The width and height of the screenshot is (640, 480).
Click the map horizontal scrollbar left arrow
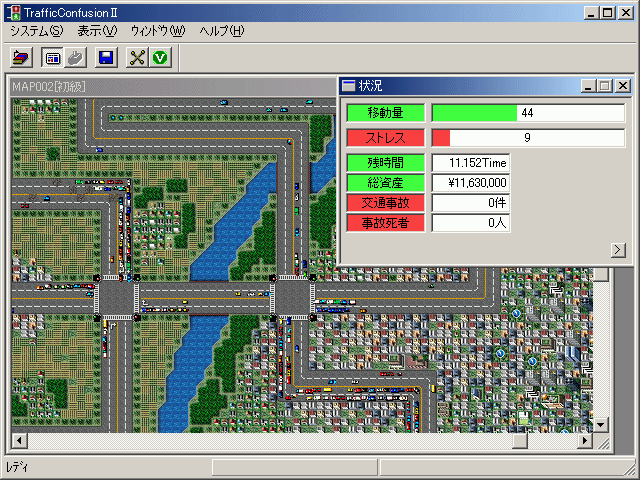[19, 441]
